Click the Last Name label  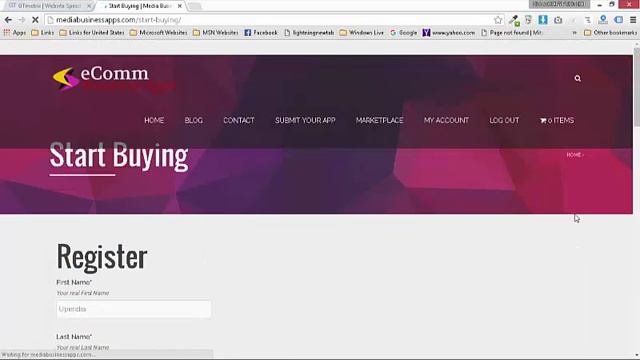point(74,337)
